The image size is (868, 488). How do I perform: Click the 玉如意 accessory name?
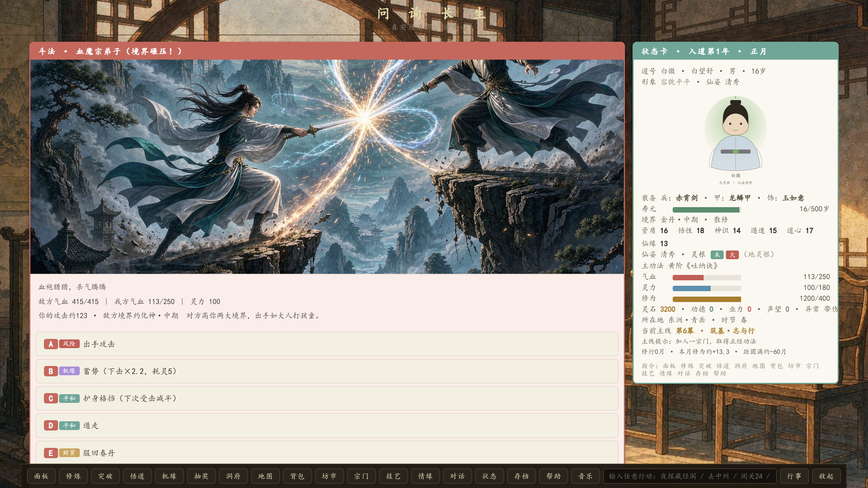tap(793, 198)
